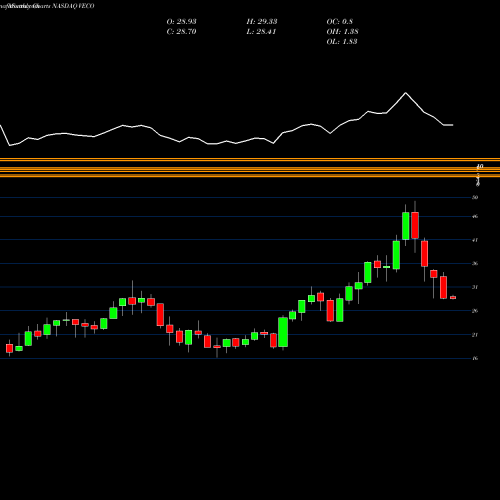Click the last small red candle on the right

pos(453,297)
